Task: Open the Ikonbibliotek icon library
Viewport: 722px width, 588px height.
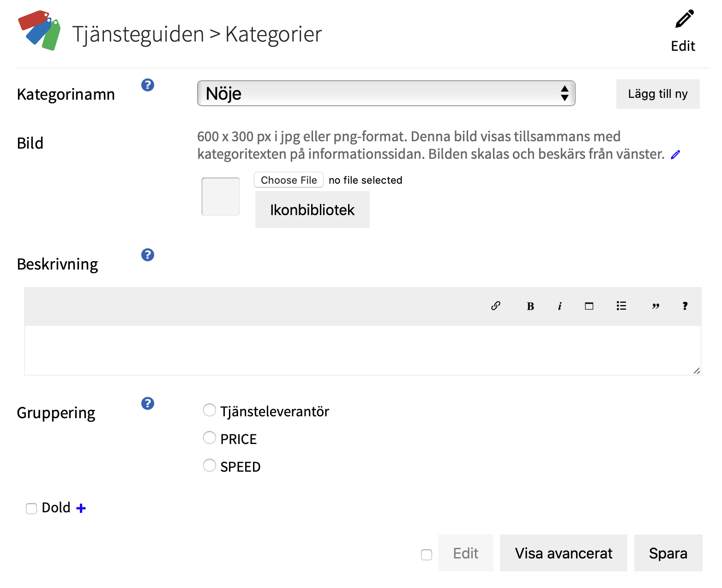Action: tap(312, 210)
